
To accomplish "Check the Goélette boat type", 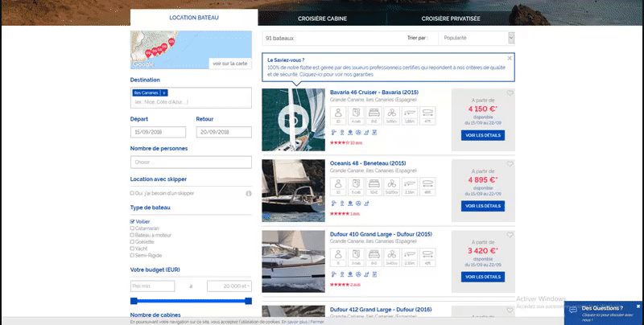I will (132, 241).
